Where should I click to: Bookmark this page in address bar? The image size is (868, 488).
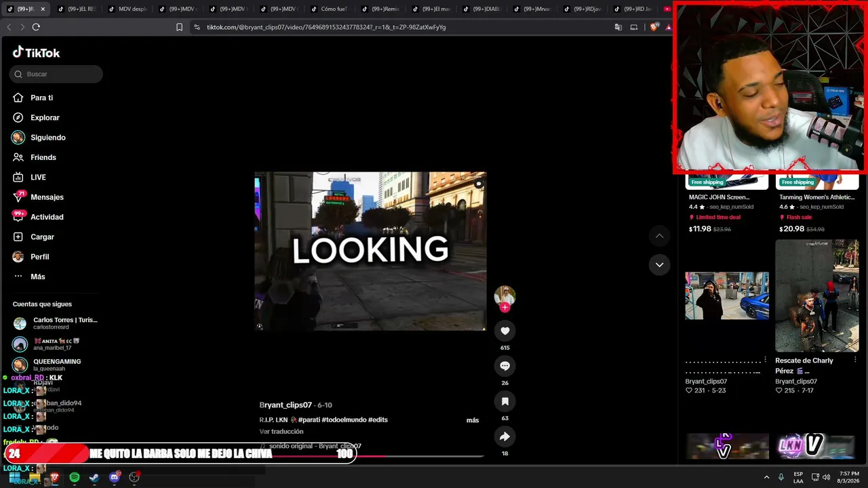click(179, 27)
